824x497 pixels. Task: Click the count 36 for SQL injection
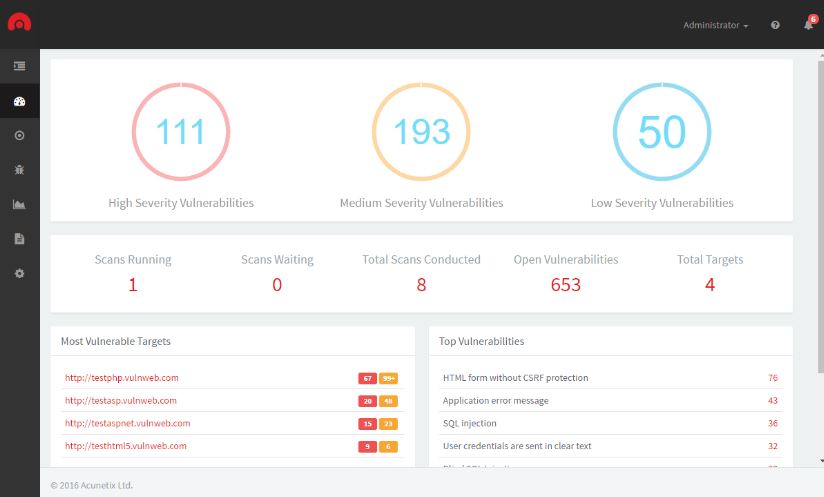tap(772, 423)
